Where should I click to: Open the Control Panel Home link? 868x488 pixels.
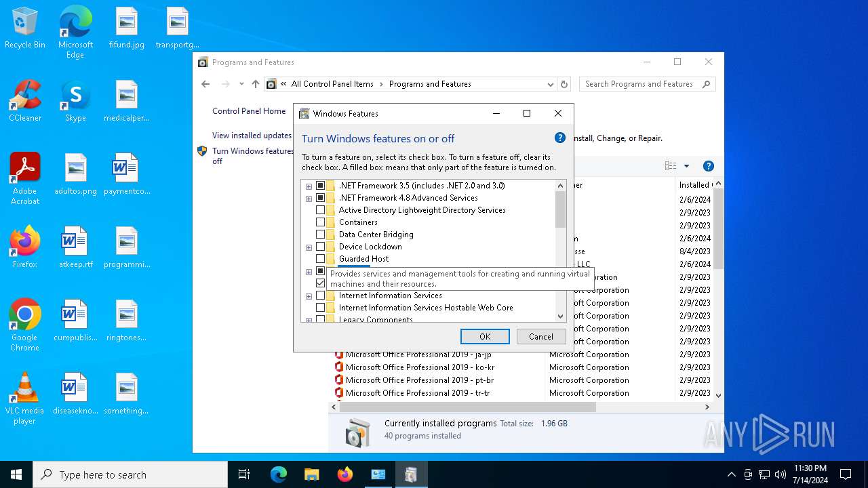249,111
